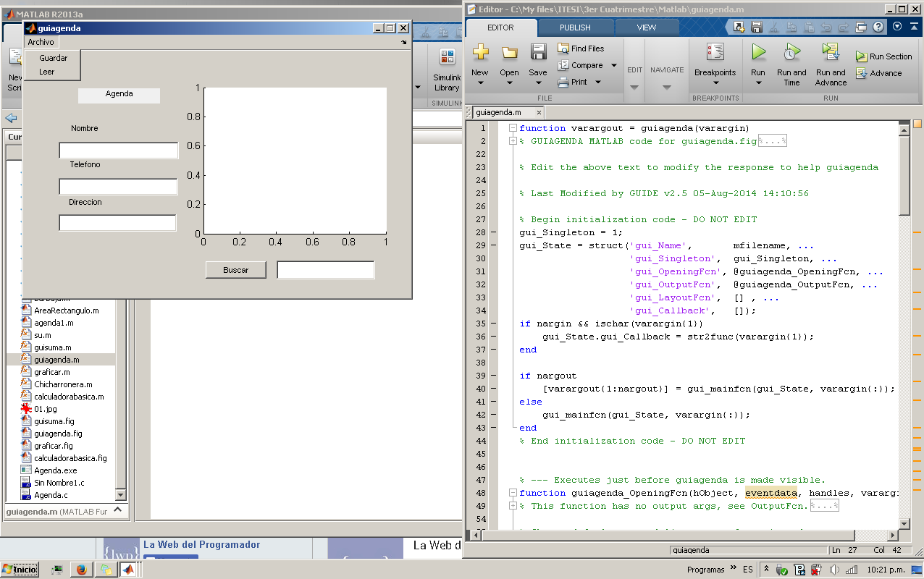
Task: Click the Buscar button
Action: pyautogui.click(x=235, y=270)
